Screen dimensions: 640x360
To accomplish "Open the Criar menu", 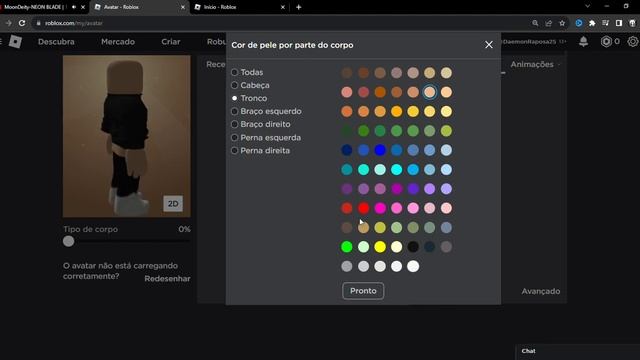I will point(171,42).
